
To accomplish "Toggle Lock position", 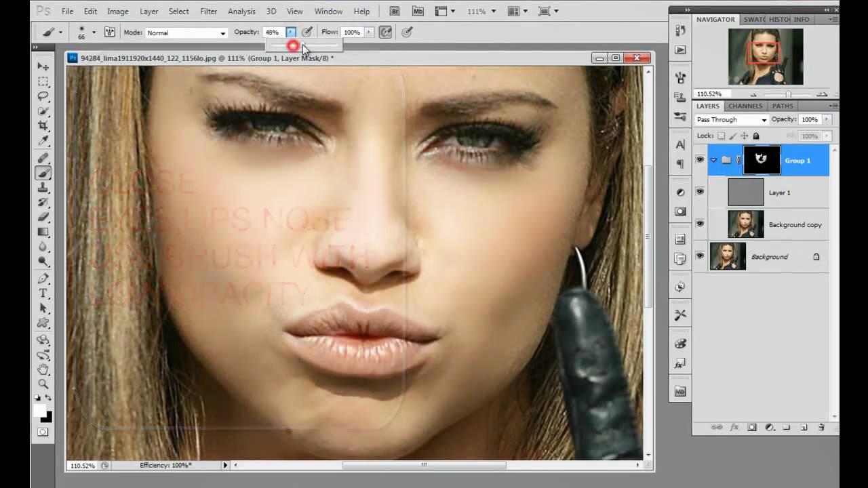I will 744,136.
